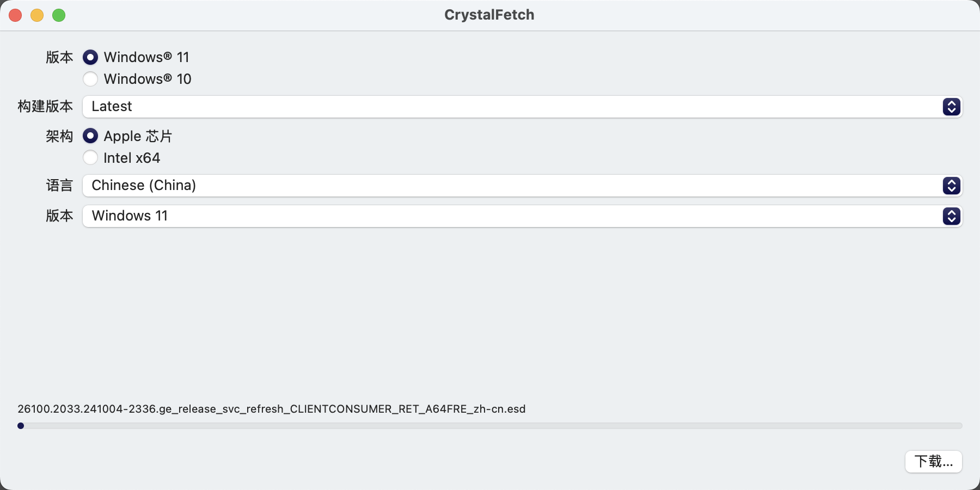Select the Windows® 10 radio button
The image size is (980, 490).
[x=90, y=79]
